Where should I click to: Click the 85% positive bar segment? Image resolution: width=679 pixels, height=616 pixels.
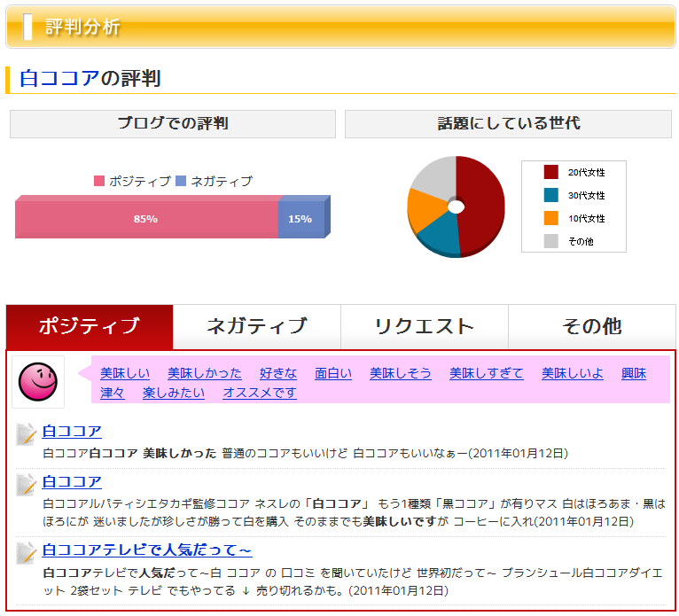pyautogui.click(x=146, y=219)
